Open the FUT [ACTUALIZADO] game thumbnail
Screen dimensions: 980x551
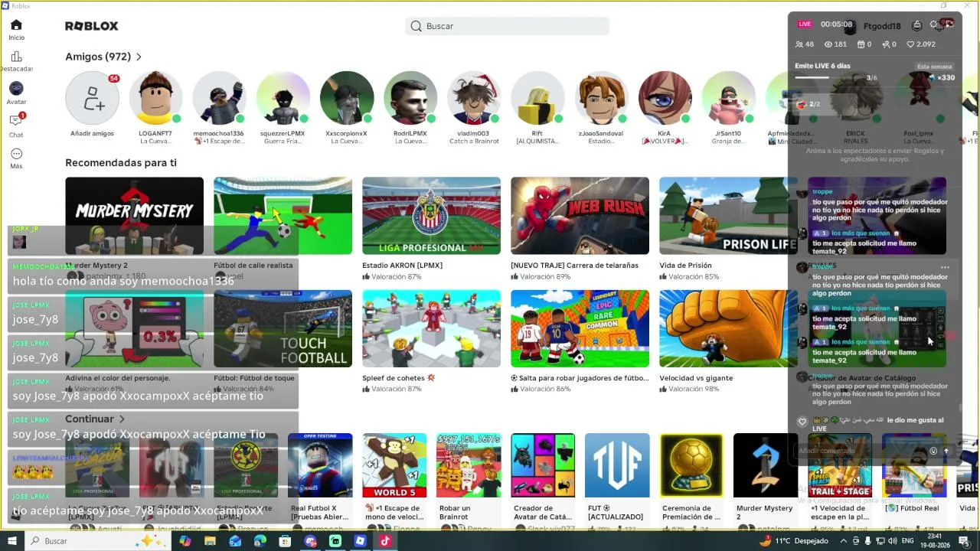click(x=617, y=465)
